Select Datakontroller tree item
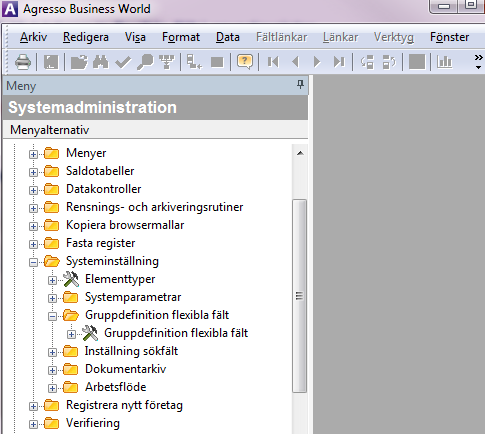485x434 pixels. click(x=104, y=189)
